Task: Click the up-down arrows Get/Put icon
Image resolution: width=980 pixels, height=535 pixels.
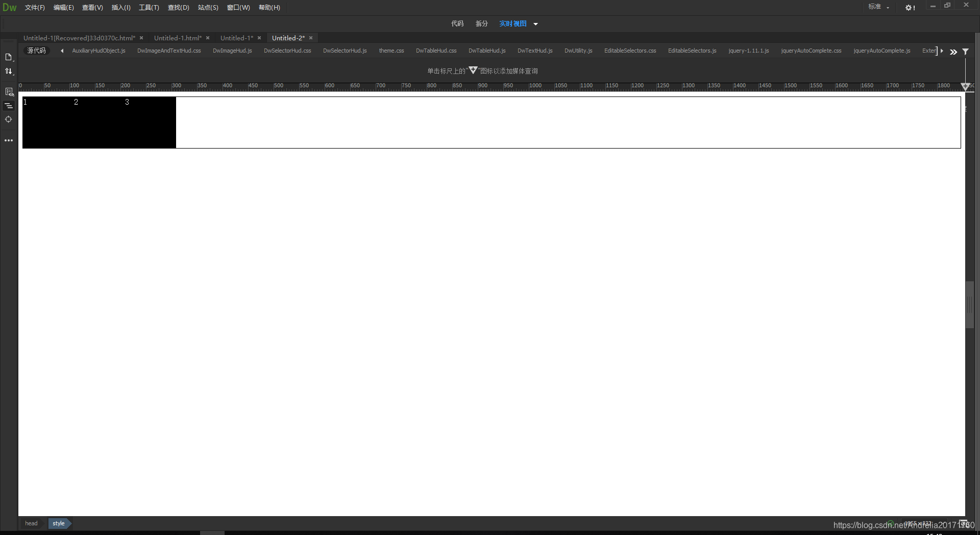Action: (9, 71)
